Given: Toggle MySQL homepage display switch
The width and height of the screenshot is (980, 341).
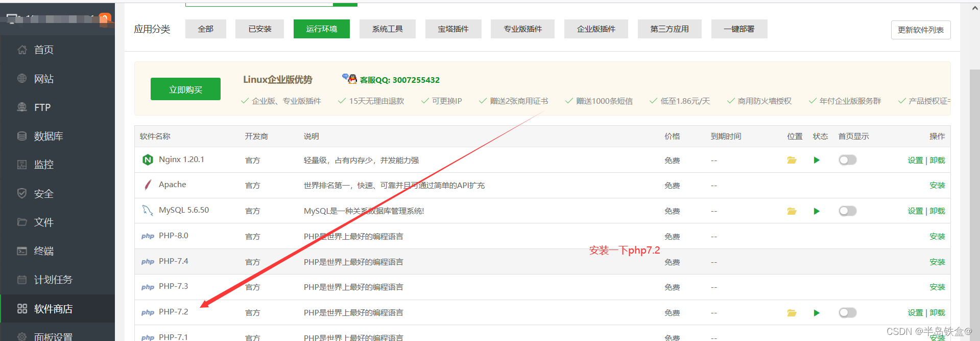Looking at the screenshot, I should click(848, 211).
